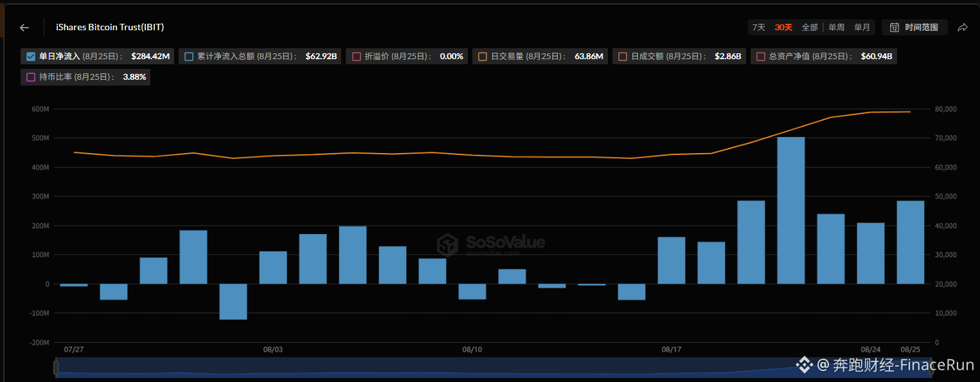Screen dimensions: 980x382
Task: Click the 3.88% holding ratio value
Action: [x=134, y=77]
